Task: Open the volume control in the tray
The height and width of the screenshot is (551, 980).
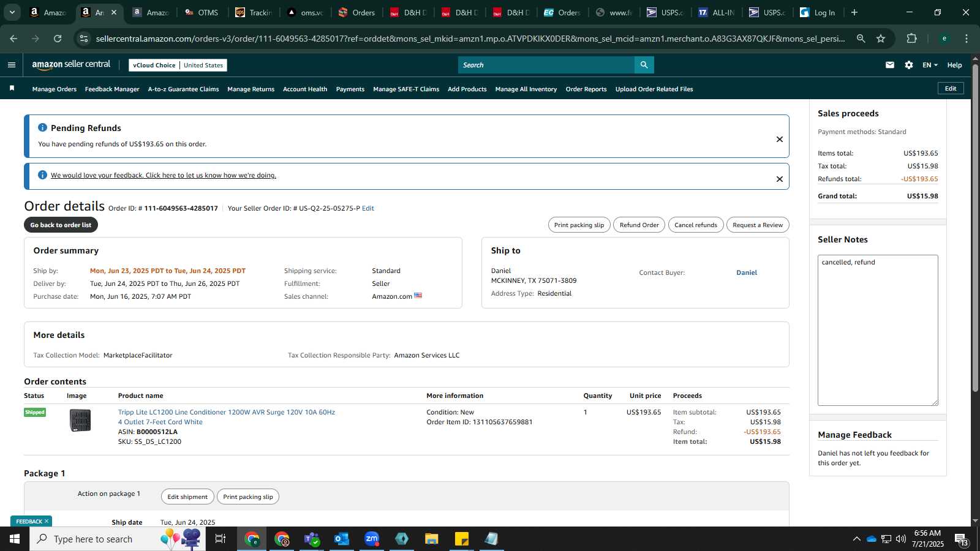Action: (901, 539)
